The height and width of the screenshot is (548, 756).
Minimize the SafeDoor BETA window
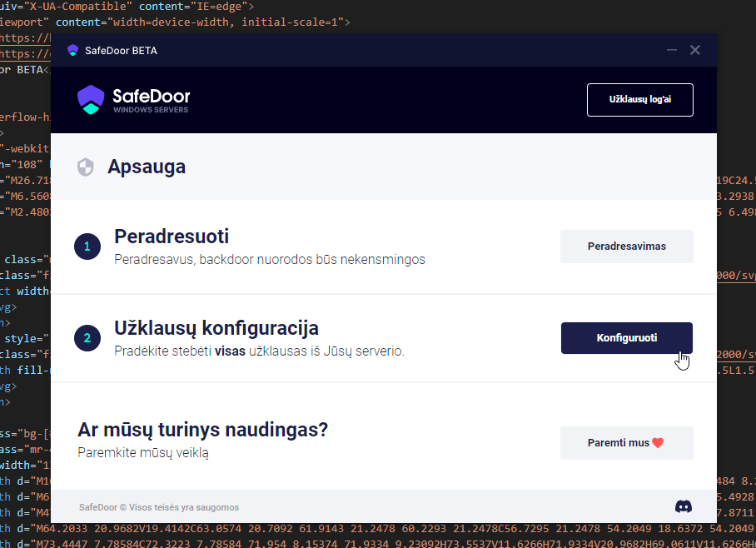pyautogui.click(x=672, y=50)
